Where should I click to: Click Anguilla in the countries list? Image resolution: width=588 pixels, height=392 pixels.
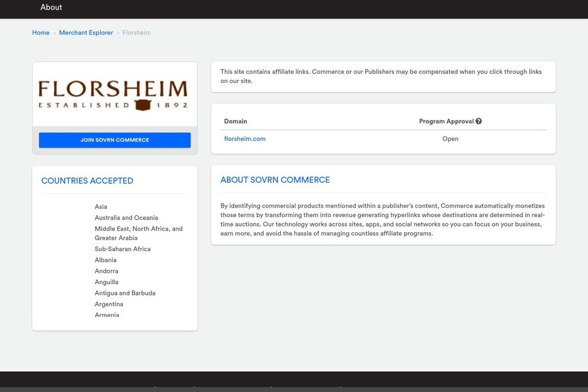click(x=106, y=282)
